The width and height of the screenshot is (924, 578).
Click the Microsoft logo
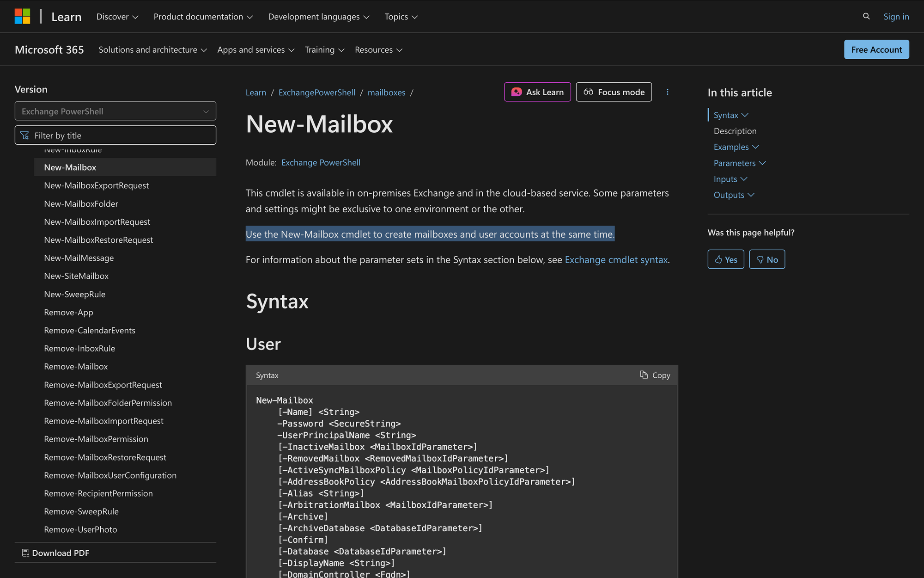tap(22, 16)
